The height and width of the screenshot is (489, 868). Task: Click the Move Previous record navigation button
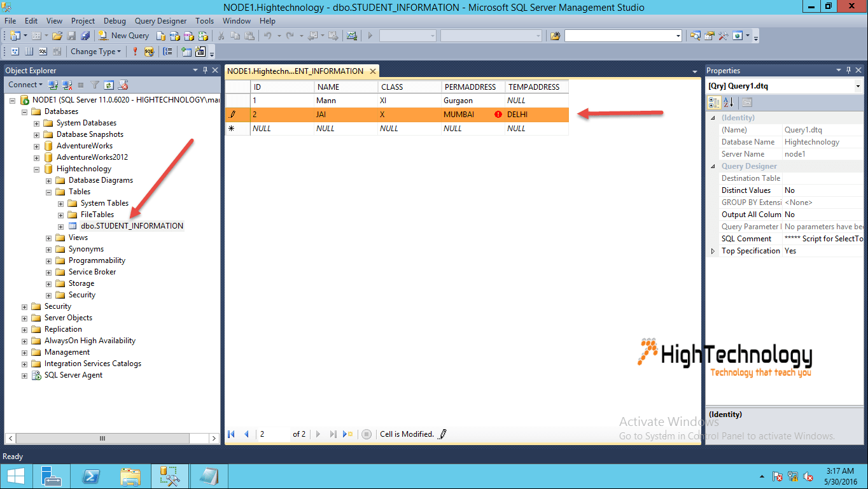point(247,434)
